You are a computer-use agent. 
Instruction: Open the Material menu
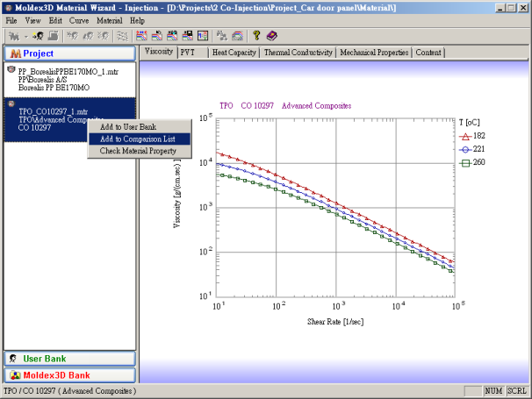[109, 21]
